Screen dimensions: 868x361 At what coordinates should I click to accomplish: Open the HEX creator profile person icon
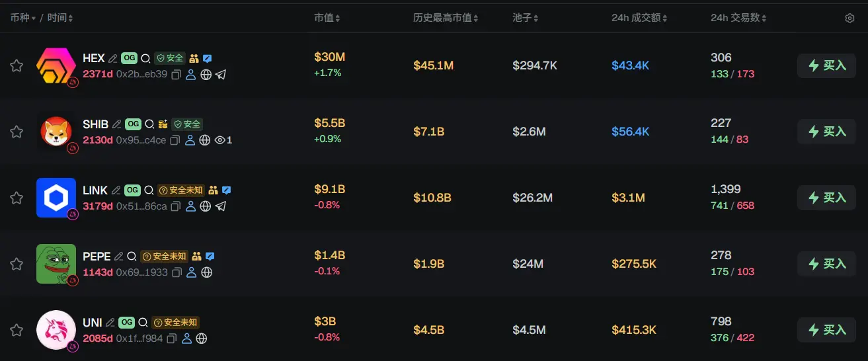click(x=191, y=75)
